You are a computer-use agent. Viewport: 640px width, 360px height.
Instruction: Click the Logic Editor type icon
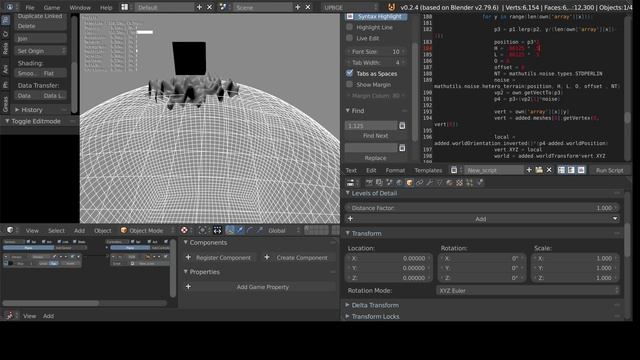(10, 316)
